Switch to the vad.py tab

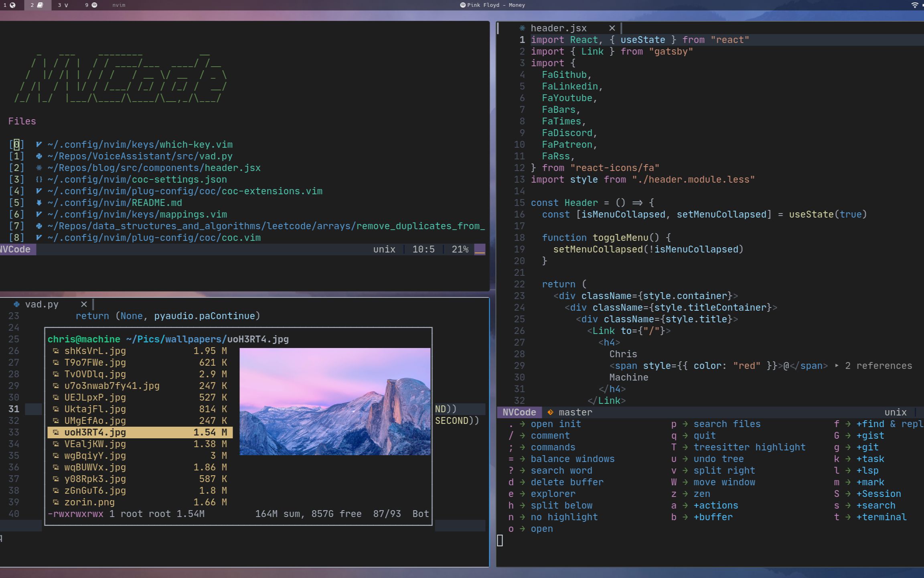point(41,304)
